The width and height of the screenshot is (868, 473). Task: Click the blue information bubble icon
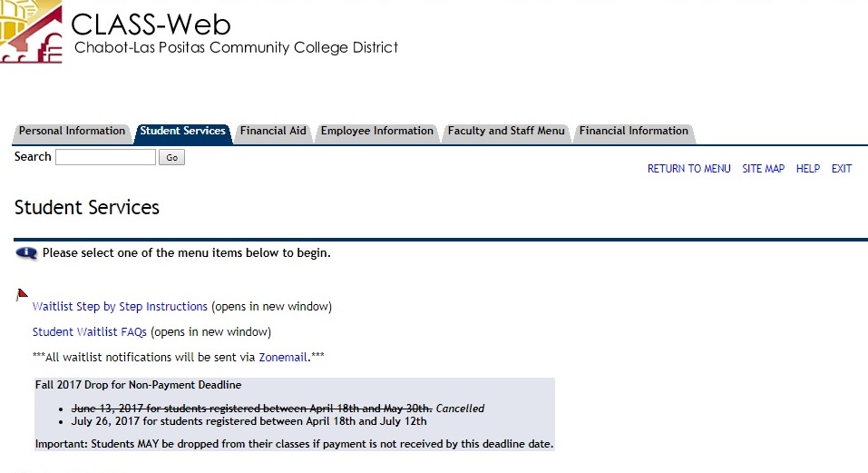(26, 253)
